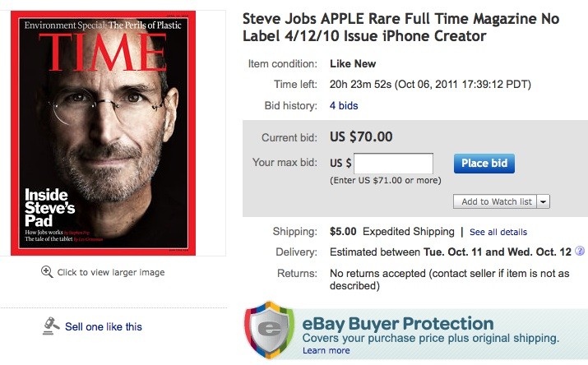Click the magnifier zoom icon below cover
Viewport: 588px width, 365px height.
[48, 272]
